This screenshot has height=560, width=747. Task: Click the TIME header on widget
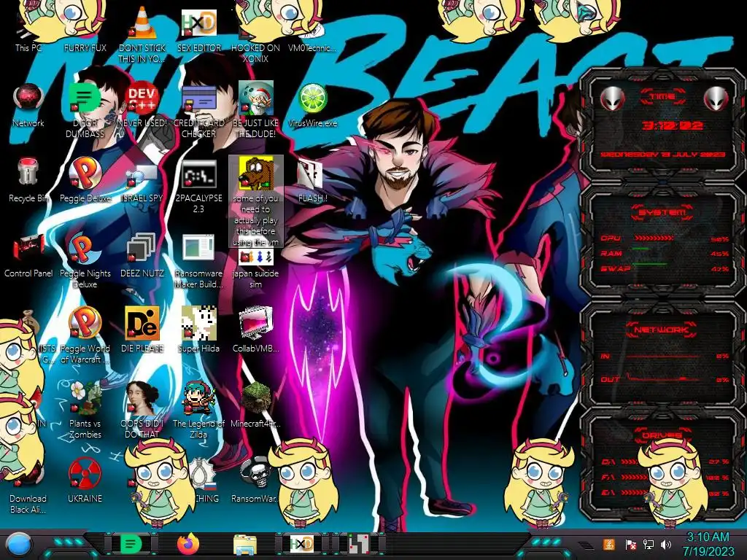click(x=662, y=97)
